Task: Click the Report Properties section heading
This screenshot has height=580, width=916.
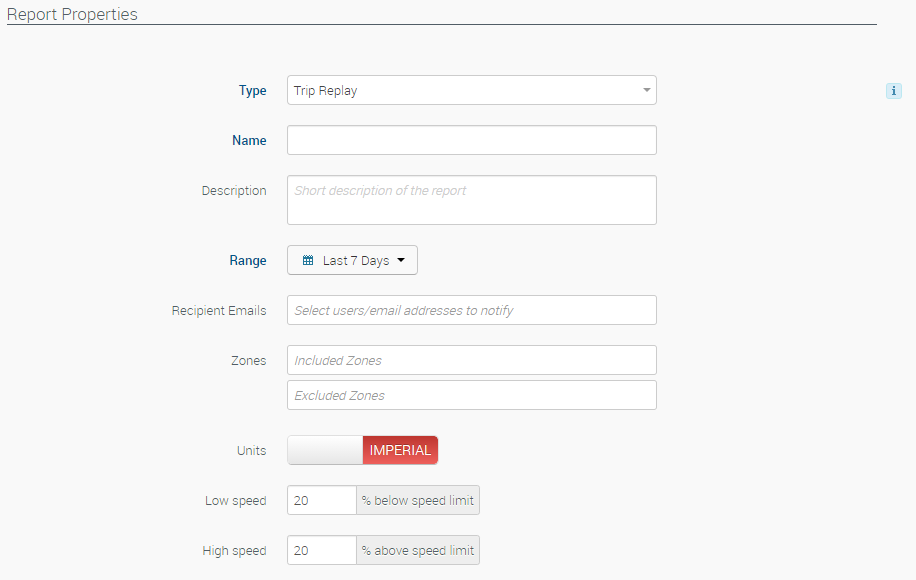Action: coord(72,15)
